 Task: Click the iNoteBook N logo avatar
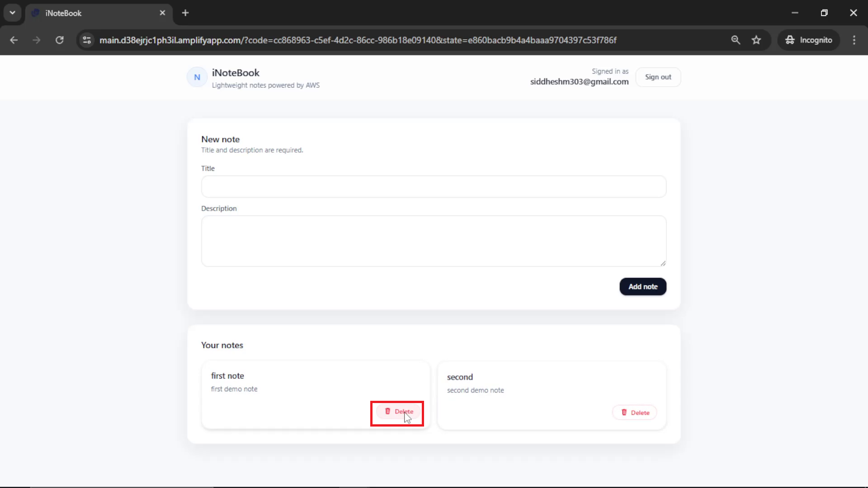click(197, 77)
